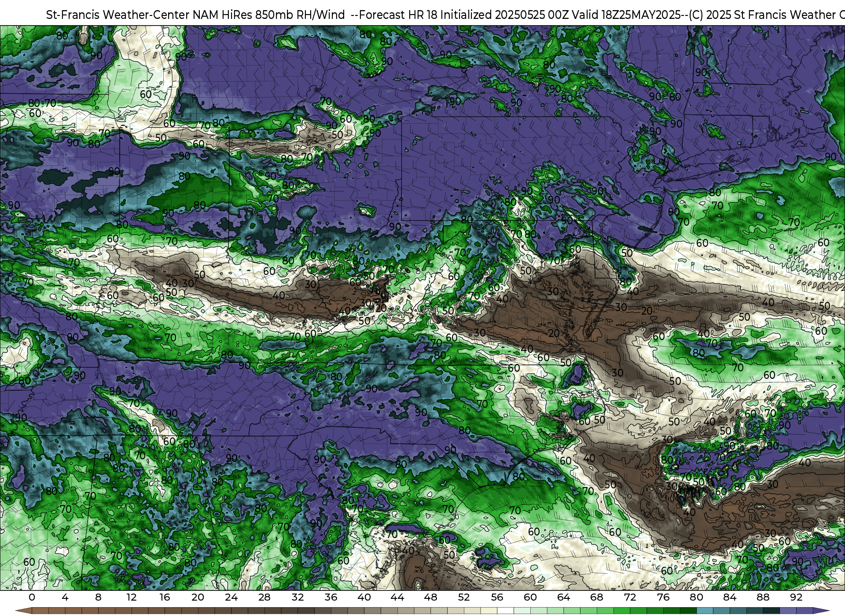Click the 'St-Francis Weather-Center' title text
Image resolution: width=845 pixels, height=616 pixels.
pos(118,15)
